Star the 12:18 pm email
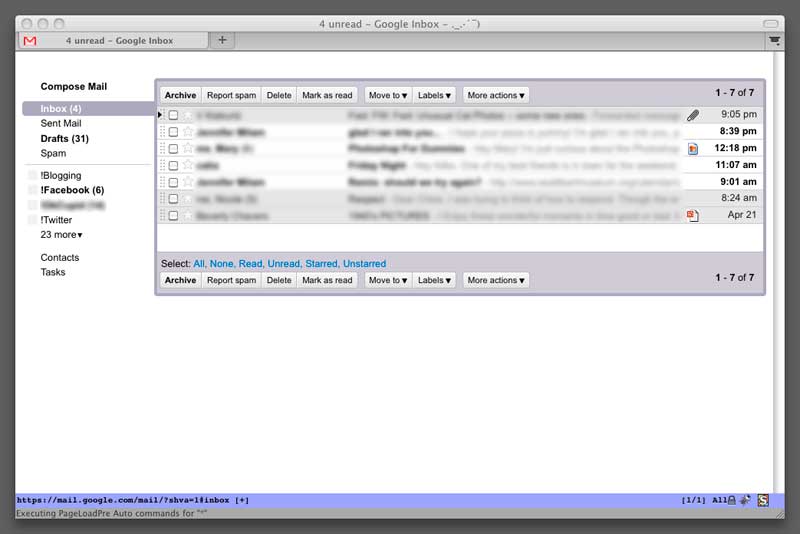Screen dimensions: 800x534 tap(188, 148)
